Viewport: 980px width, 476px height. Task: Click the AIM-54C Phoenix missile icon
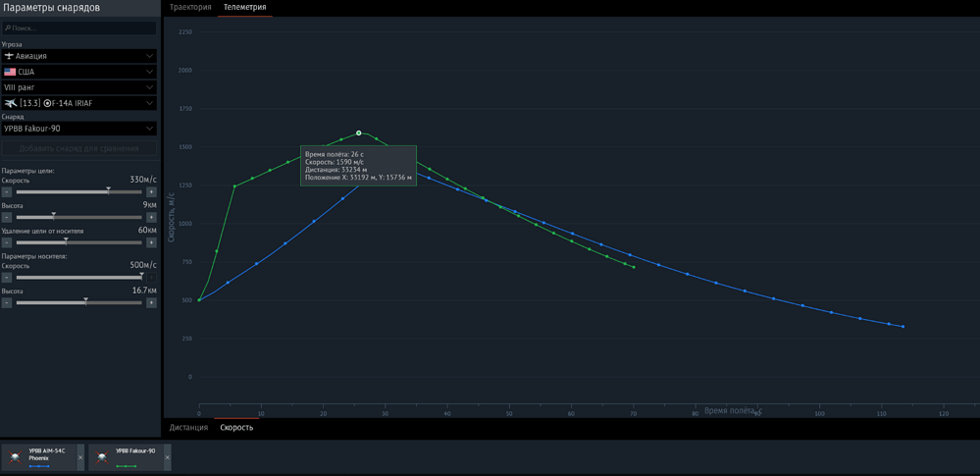tap(16, 458)
